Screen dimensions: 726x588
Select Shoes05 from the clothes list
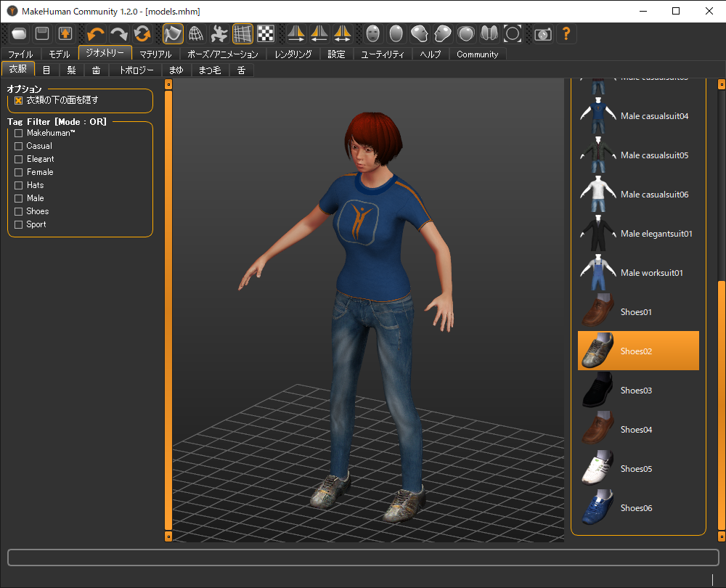637,469
